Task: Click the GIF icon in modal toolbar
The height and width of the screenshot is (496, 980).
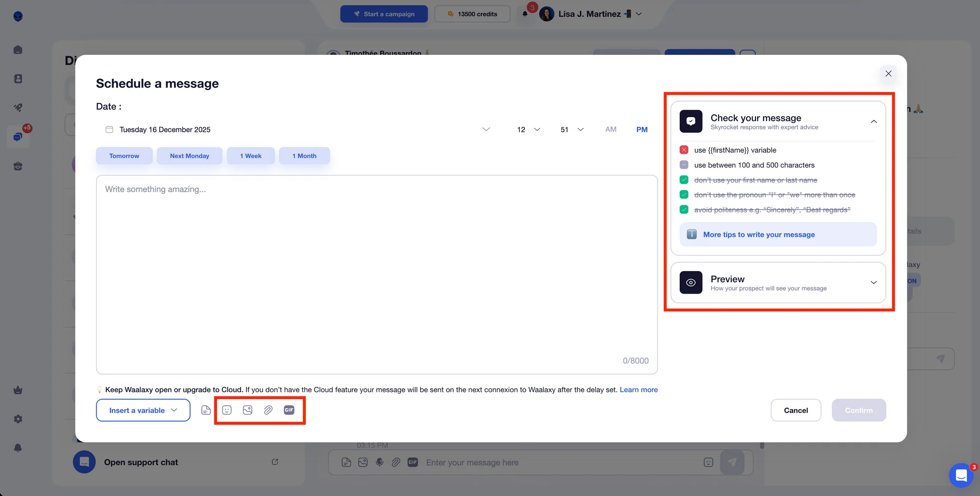Action: click(x=289, y=410)
